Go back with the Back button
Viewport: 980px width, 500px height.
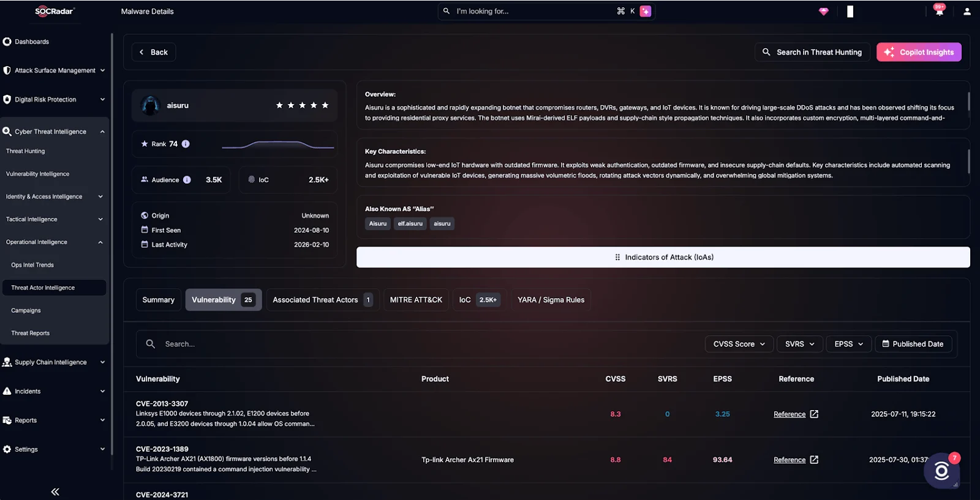tap(154, 52)
